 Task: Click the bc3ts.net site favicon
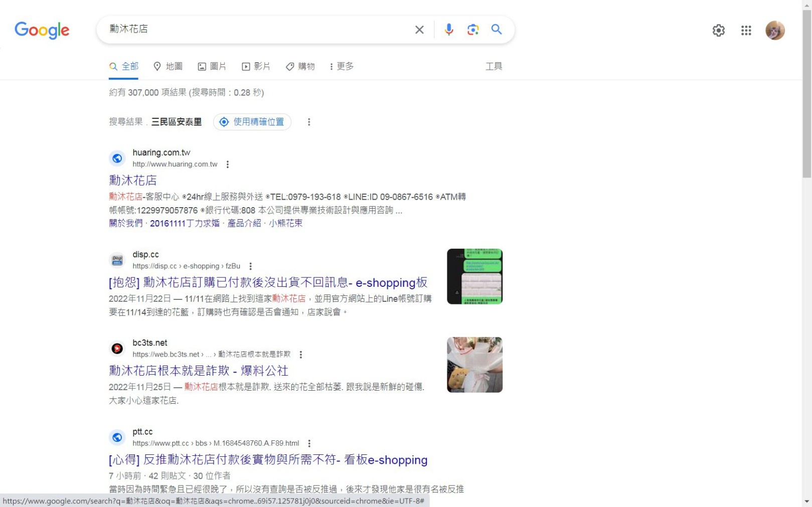click(x=117, y=349)
